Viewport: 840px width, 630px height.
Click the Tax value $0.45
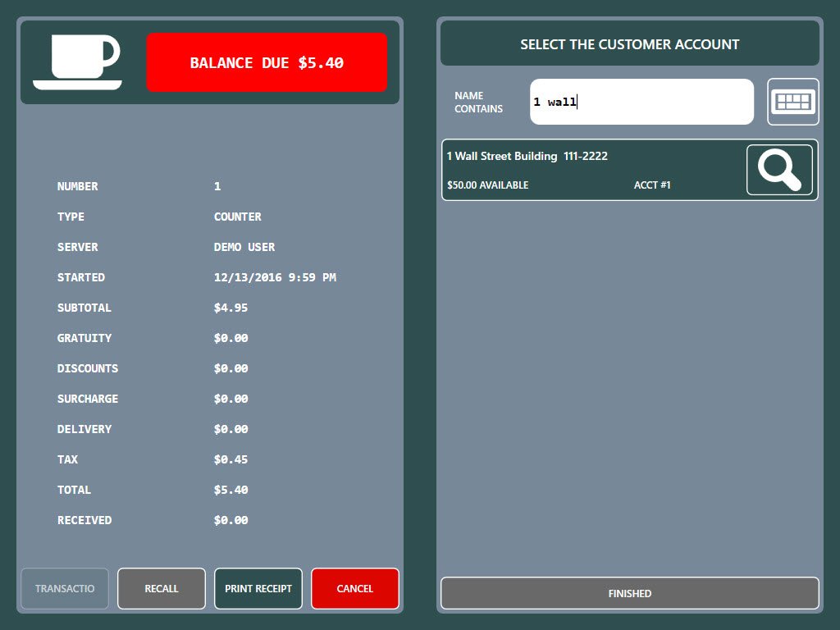(231, 459)
